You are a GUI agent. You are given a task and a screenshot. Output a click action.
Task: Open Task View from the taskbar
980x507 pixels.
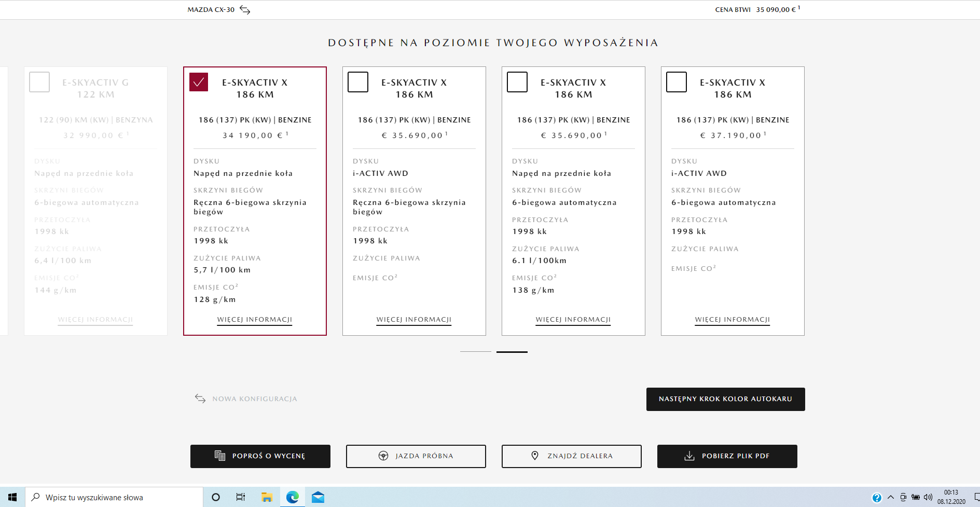(x=241, y=497)
